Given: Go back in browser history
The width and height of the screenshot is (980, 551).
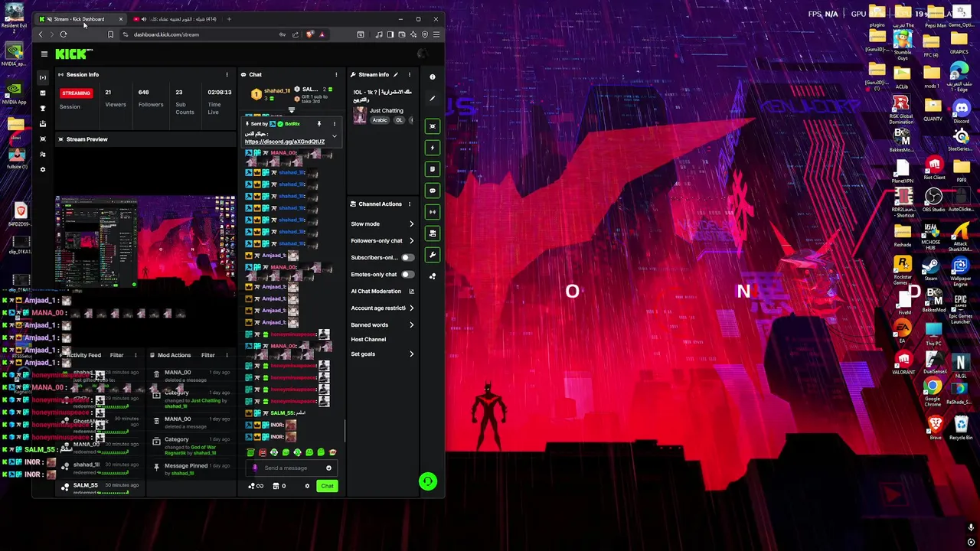Looking at the screenshot, I should point(41,34).
